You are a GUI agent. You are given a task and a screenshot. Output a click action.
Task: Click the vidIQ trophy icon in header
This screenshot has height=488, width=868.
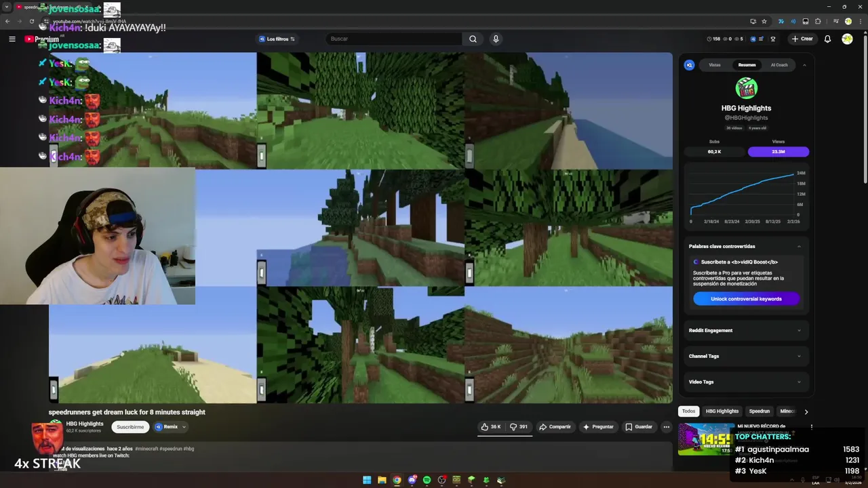[772, 39]
